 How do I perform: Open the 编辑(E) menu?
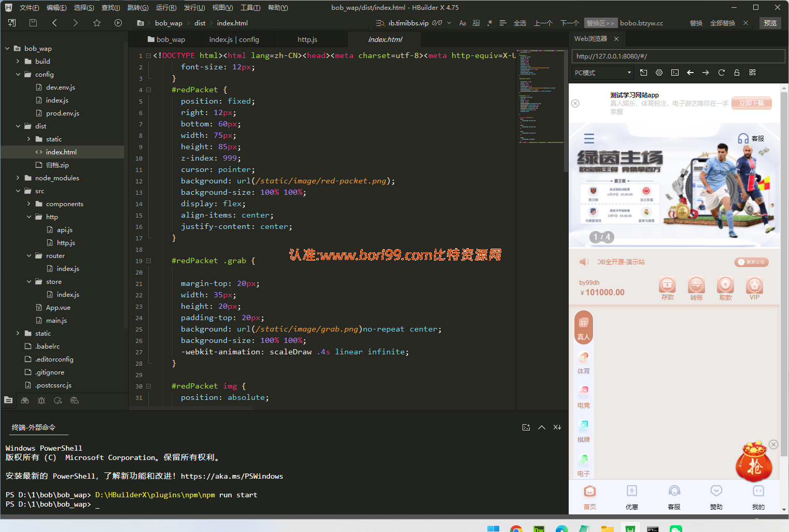point(57,8)
